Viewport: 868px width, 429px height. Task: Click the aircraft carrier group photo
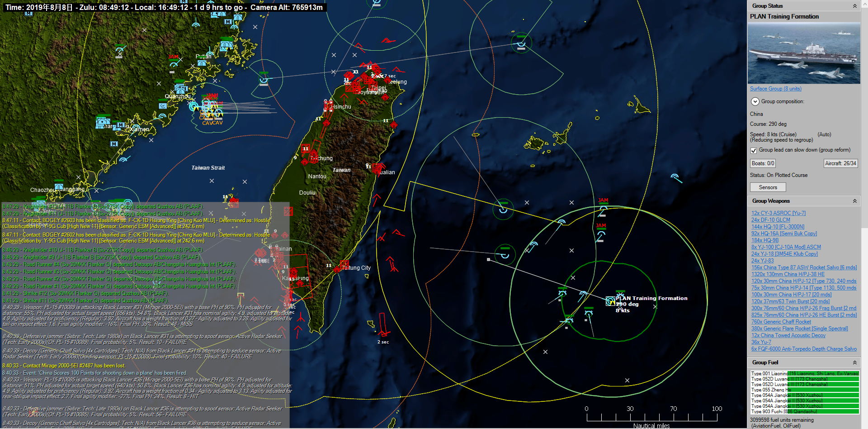coord(804,53)
